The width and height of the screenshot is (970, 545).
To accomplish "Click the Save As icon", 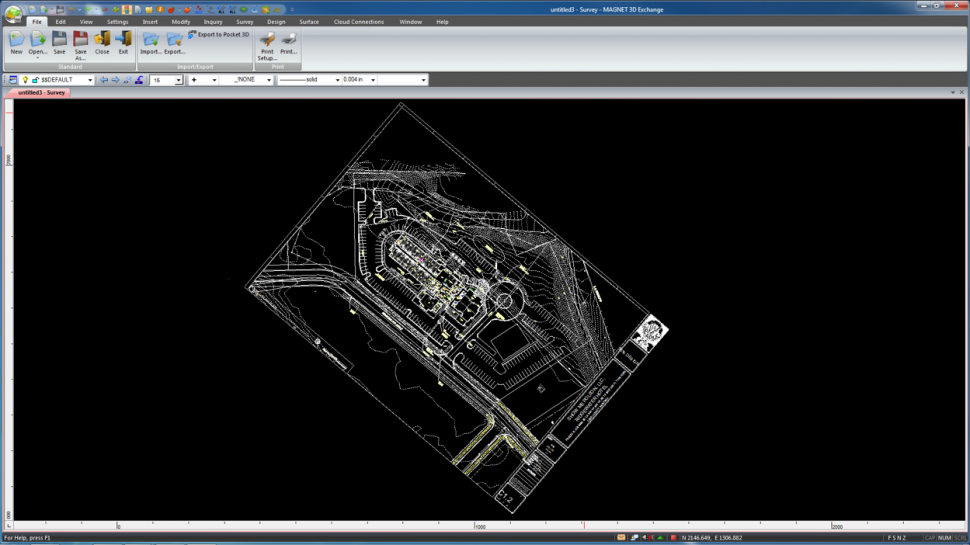I will click(80, 40).
